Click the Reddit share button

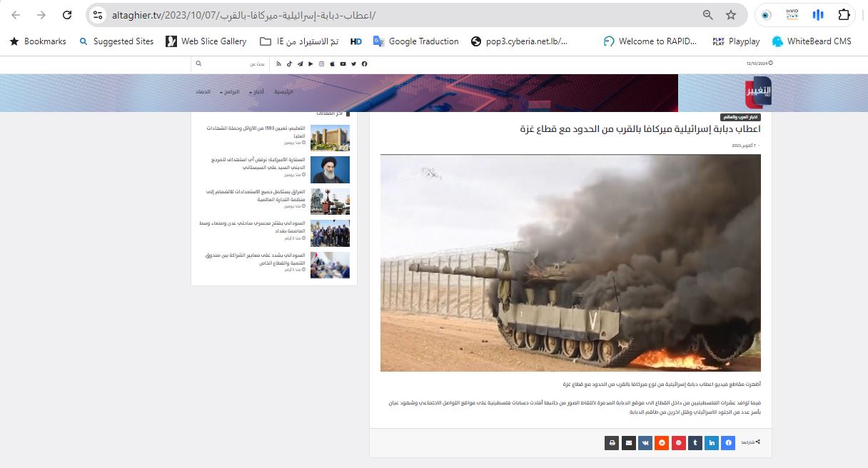pyautogui.click(x=662, y=443)
